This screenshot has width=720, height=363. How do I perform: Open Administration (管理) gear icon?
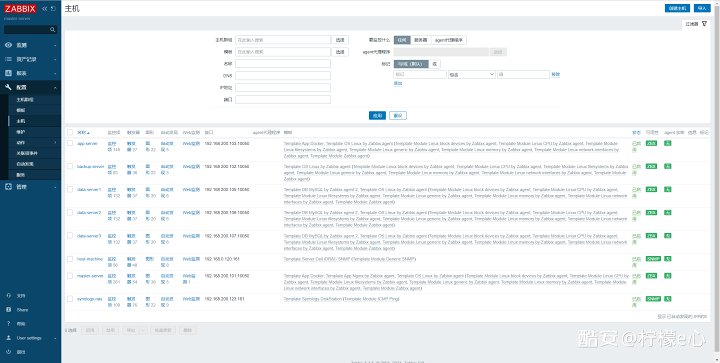(x=8, y=187)
